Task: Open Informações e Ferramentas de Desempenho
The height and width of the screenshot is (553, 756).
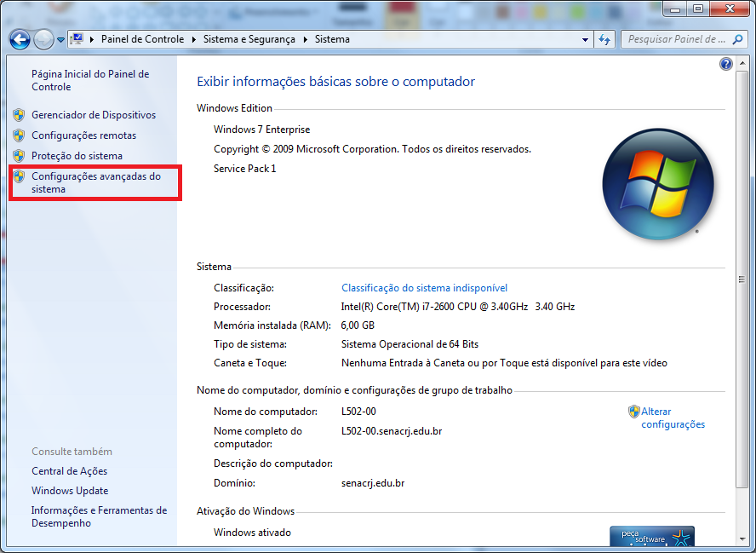Action: pos(99,516)
